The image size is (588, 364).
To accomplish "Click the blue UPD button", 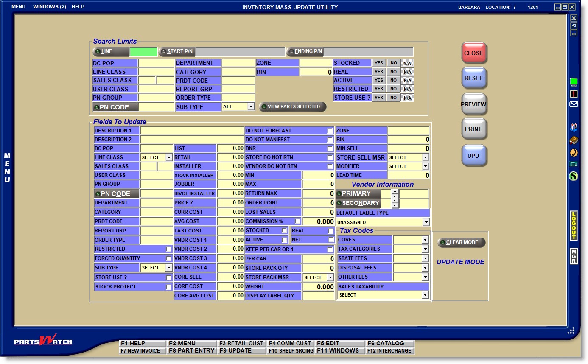I will click(473, 156).
